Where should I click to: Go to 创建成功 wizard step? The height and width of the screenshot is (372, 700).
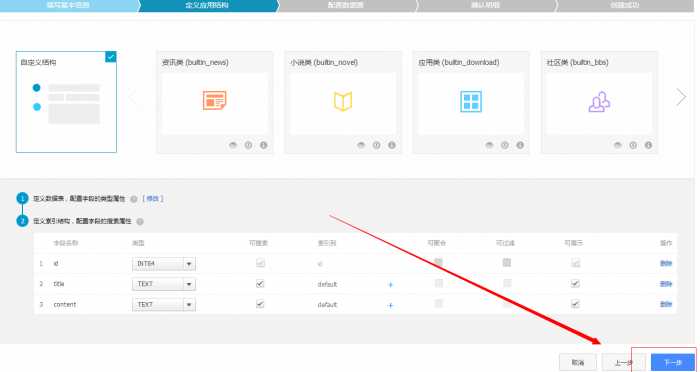pos(625,5)
